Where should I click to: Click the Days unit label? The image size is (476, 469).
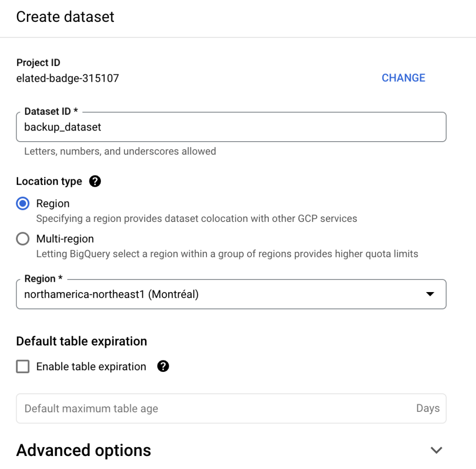428,408
